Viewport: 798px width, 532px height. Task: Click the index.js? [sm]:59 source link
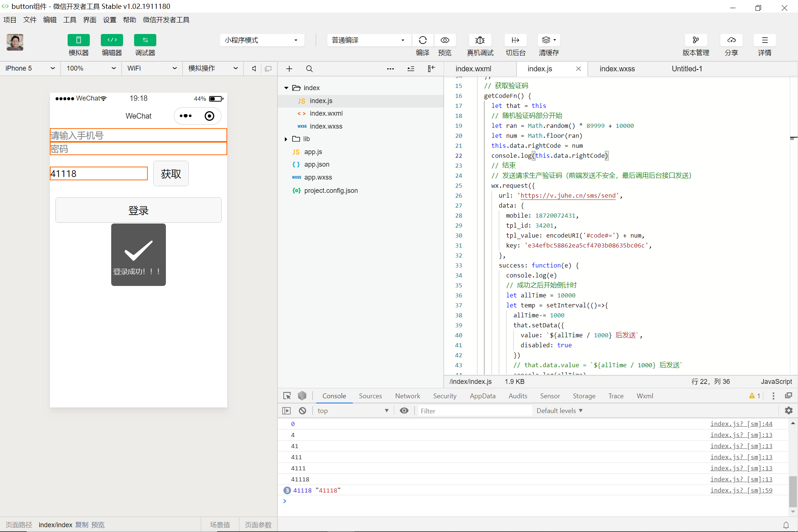pos(741,490)
